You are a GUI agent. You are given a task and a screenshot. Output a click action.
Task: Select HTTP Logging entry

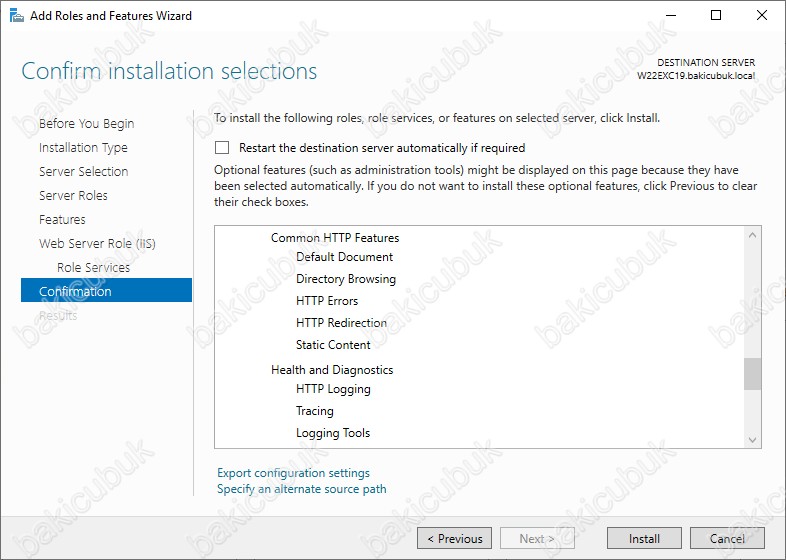click(333, 389)
